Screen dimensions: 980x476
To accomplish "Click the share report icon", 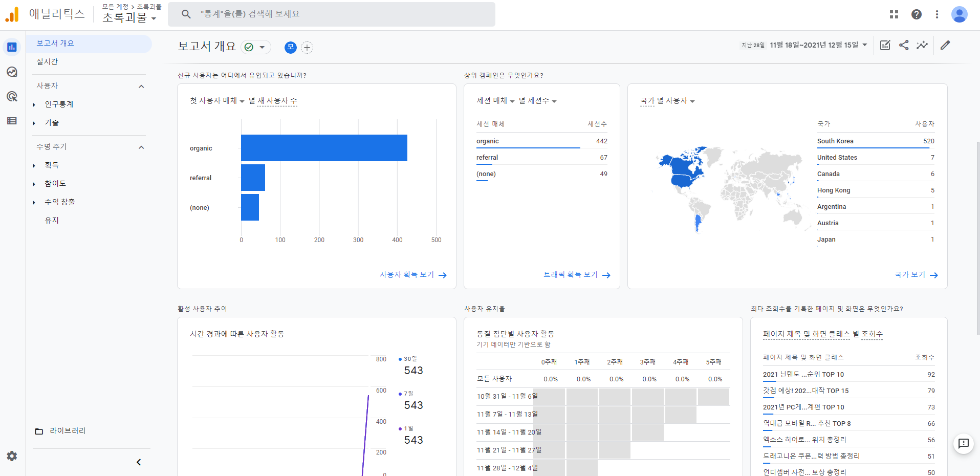I will coord(904,45).
